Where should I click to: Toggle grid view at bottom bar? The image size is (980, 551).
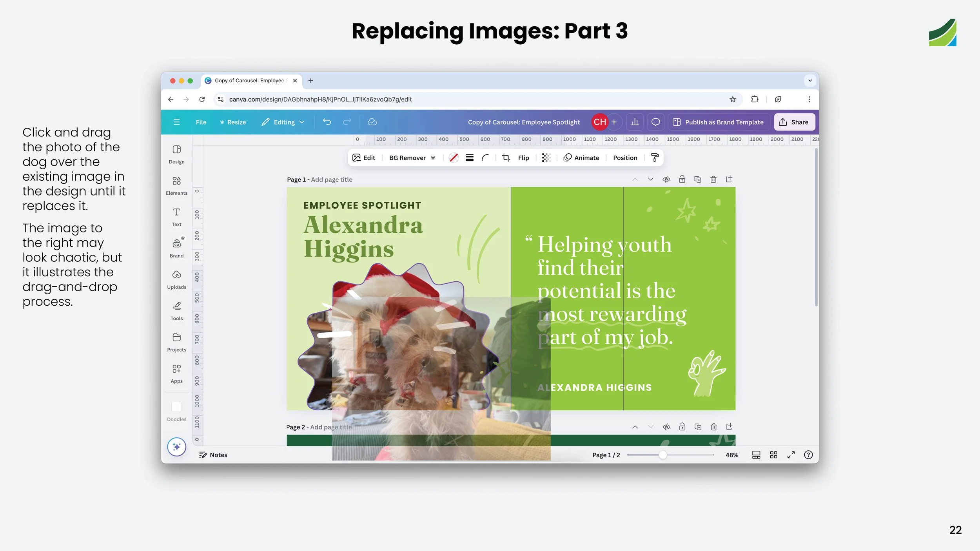pos(773,455)
